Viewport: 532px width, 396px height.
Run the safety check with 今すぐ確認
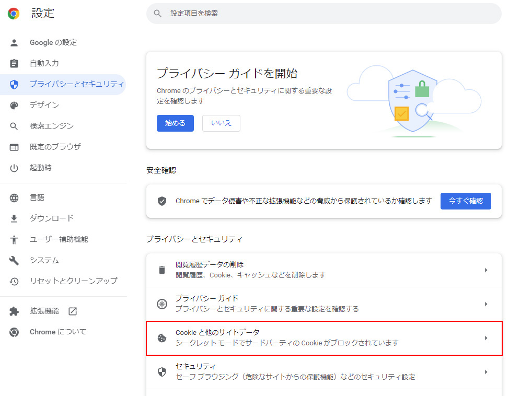(466, 201)
